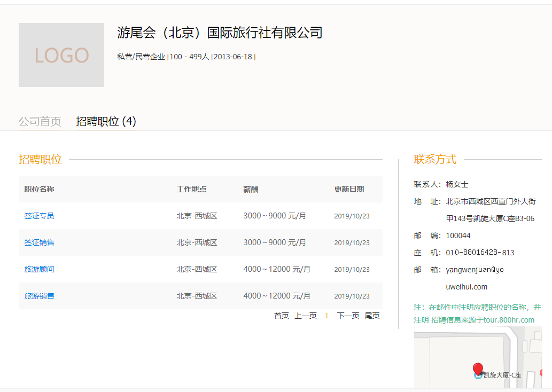Go to 首页 in the pagination
Viewport: 552px width, 392px height.
[x=281, y=316]
